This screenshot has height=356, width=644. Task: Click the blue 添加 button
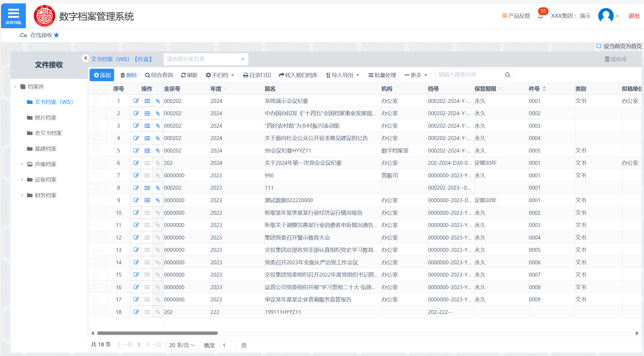[x=102, y=75]
